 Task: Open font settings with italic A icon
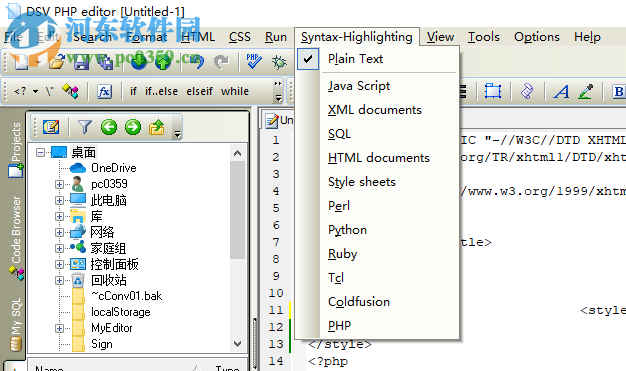pos(561,91)
